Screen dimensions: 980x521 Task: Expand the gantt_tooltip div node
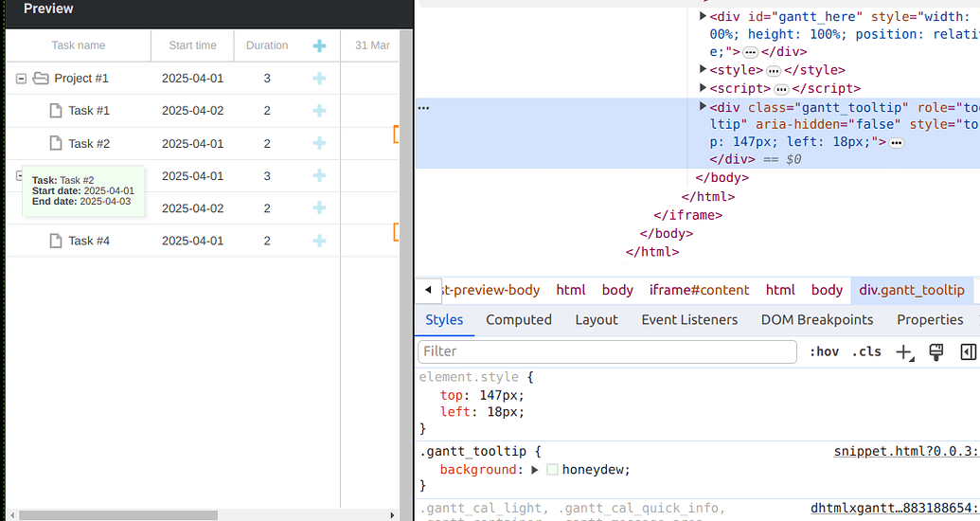(703, 107)
